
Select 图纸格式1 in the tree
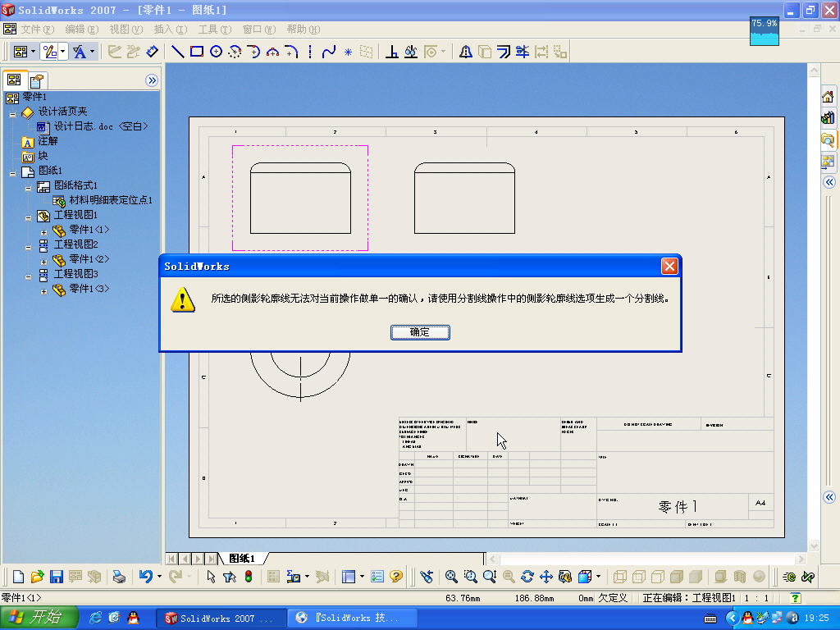coord(75,185)
